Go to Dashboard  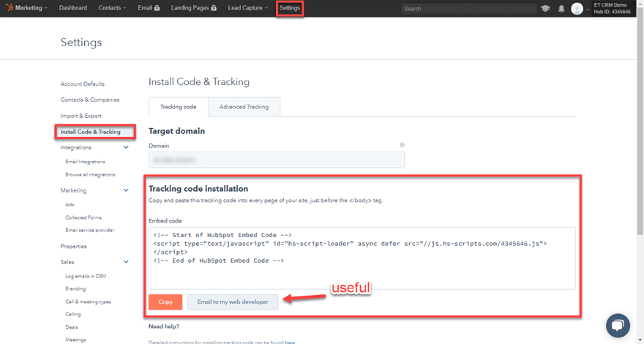click(x=73, y=8)
